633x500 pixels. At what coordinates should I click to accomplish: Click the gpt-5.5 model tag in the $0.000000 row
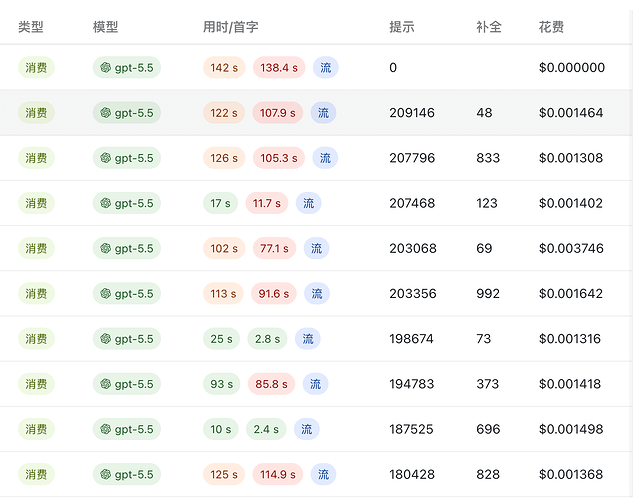click(x=127, y=67)
